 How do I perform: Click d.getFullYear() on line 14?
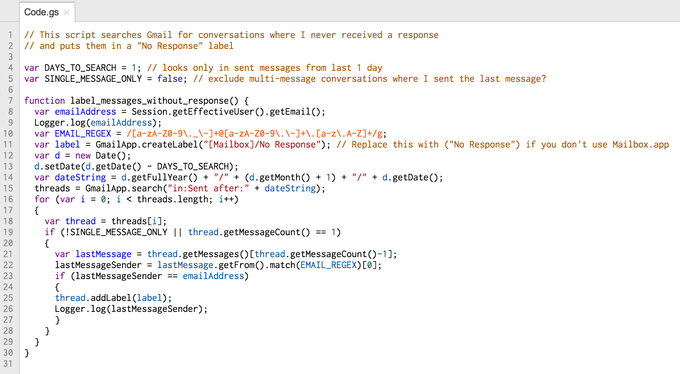[x=159, y=177]
